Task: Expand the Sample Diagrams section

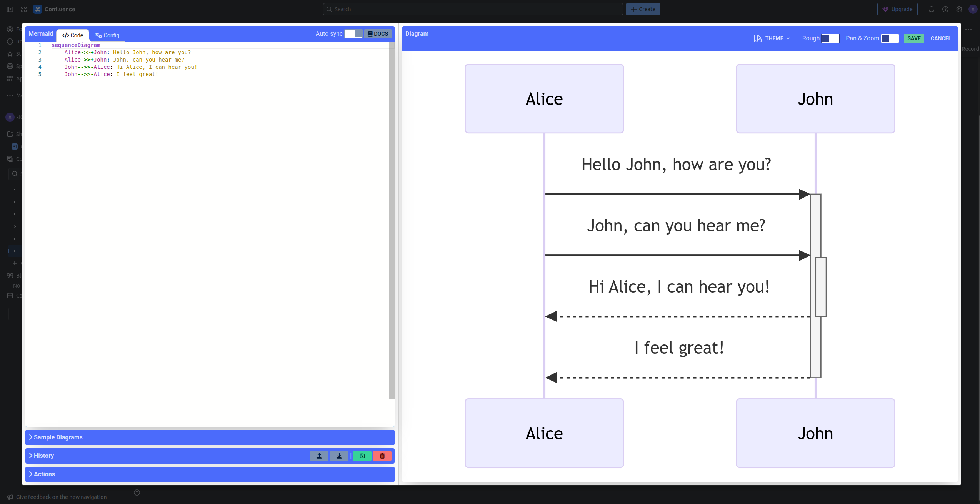Action: (210, 437)
